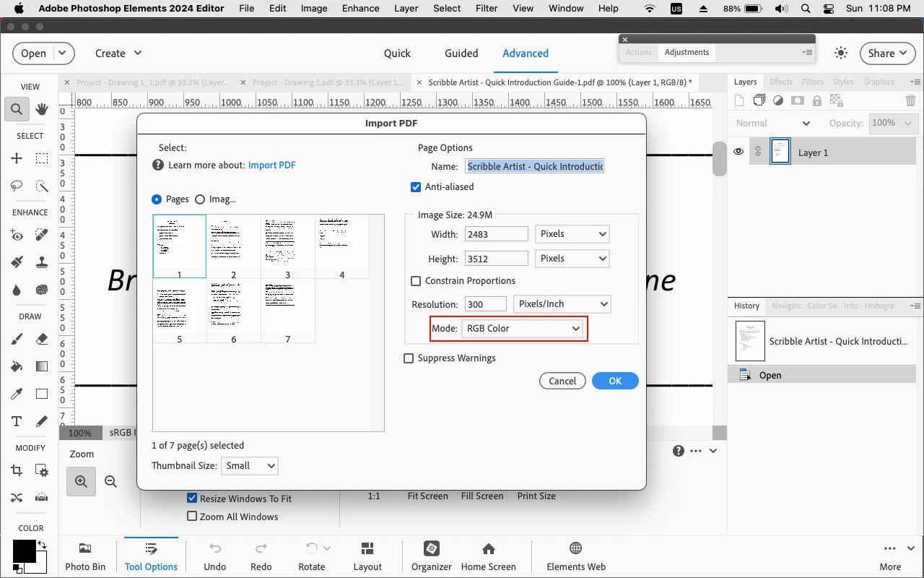This screenshot has width=924, height=578.
Task: Check the Suppress Warnings checkbox
Action: pyautogui.click(x=409, y=358)
